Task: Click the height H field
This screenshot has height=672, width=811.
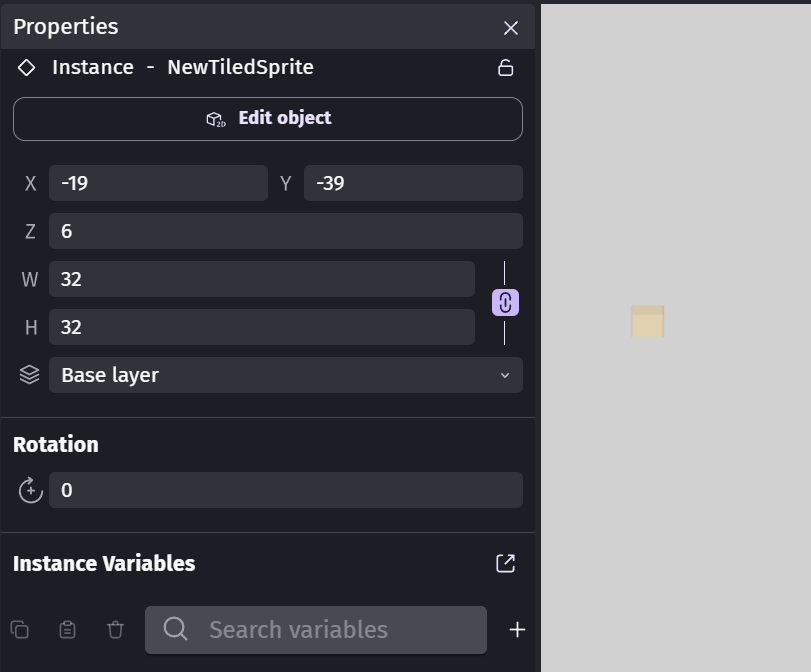Action: click(261, 327)
